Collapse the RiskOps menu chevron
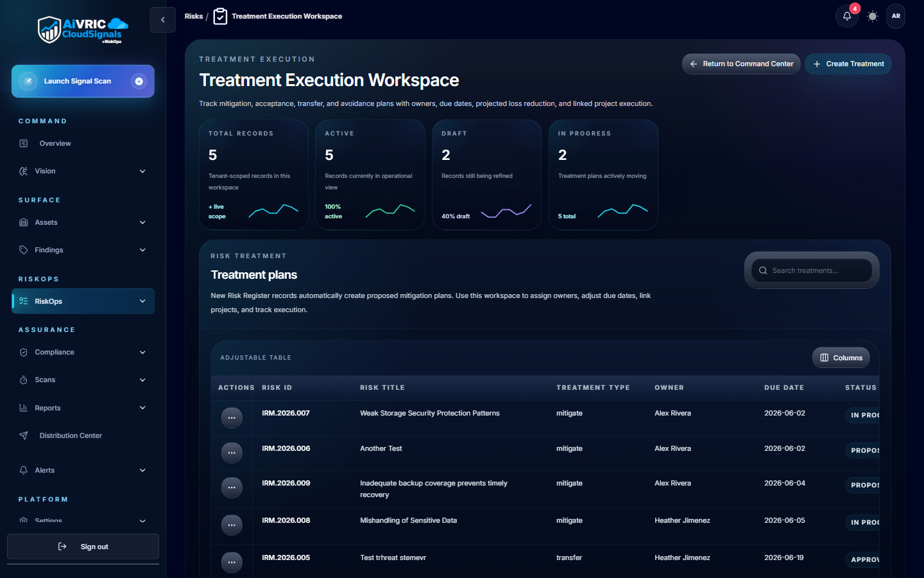The height and width of the screenshot is (578, 924). click(142, 301)
